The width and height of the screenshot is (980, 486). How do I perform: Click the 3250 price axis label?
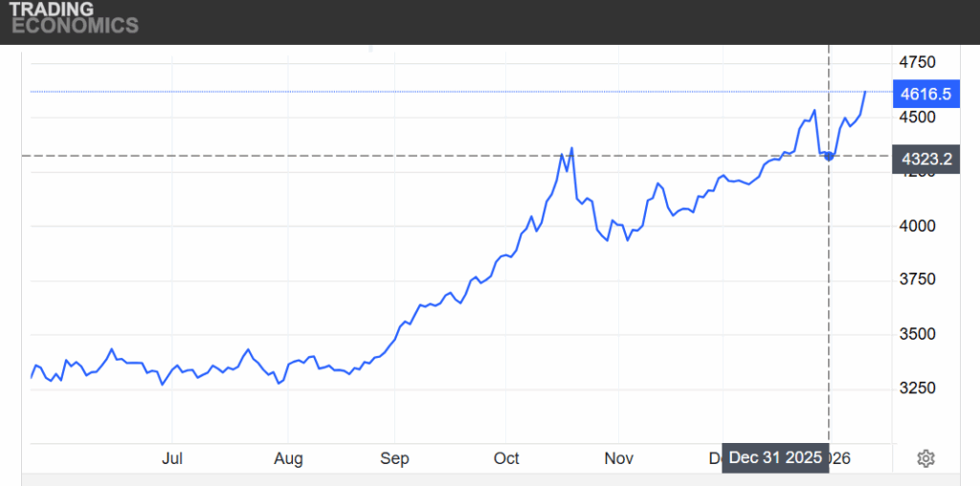pyautogui.click(x=918, y=388)
